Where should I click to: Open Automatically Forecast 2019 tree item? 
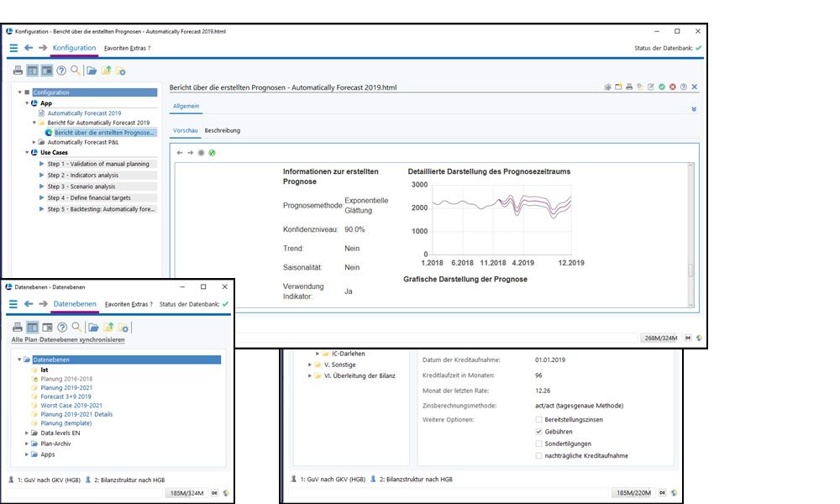coord(84,113)
